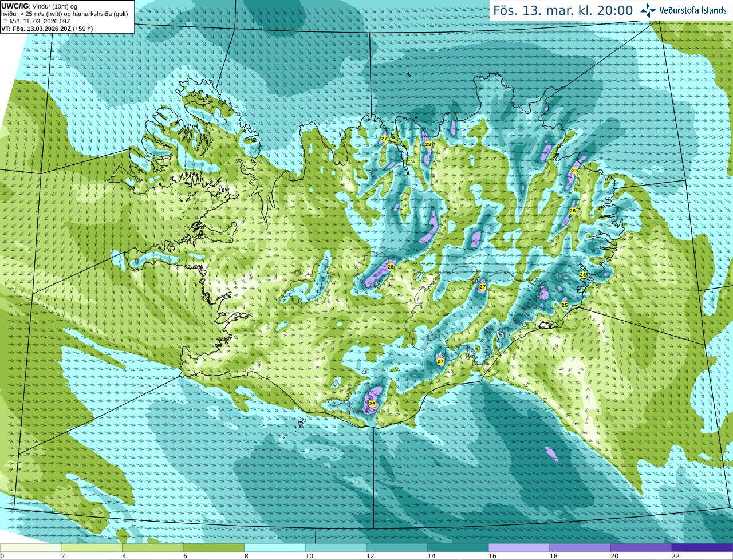Pick the 18–20 m/s violet legend swatch

(580, 548)
